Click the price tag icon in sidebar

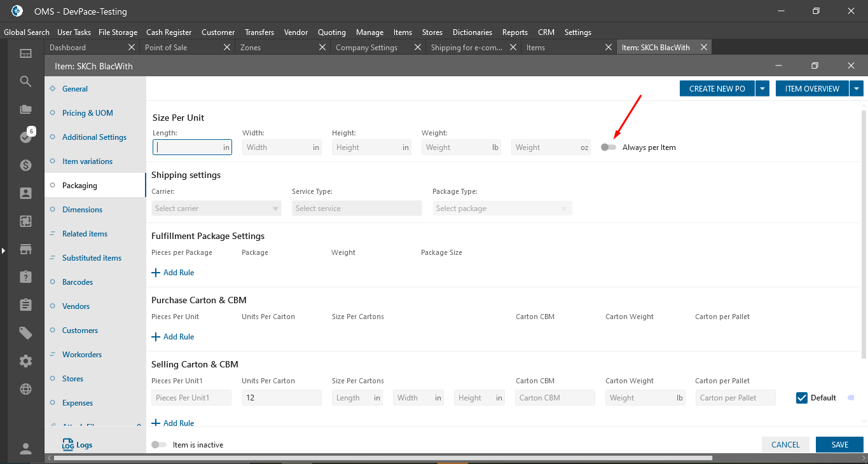pos(25,333)
